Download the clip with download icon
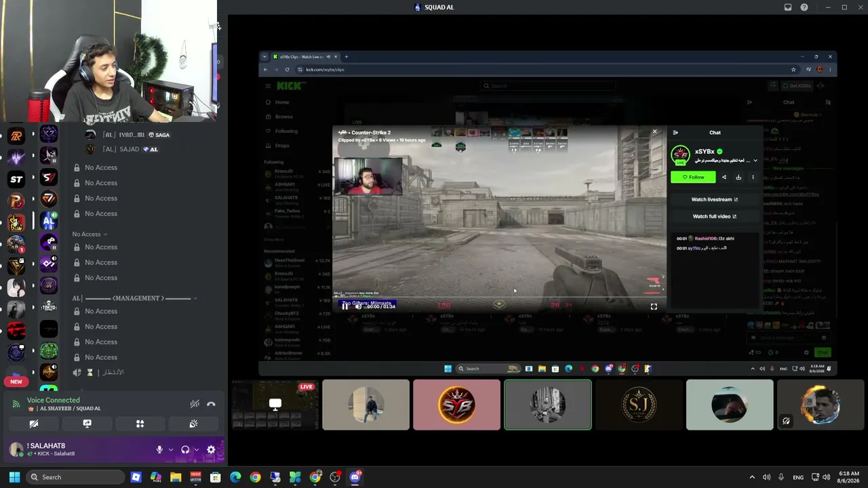The height and width of the screenshot is (488, 868). coord(738,177)
